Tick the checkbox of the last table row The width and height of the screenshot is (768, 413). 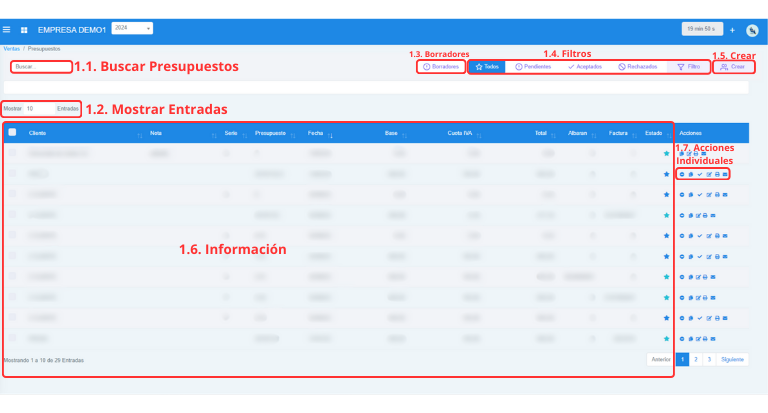[x=12, y=338]
